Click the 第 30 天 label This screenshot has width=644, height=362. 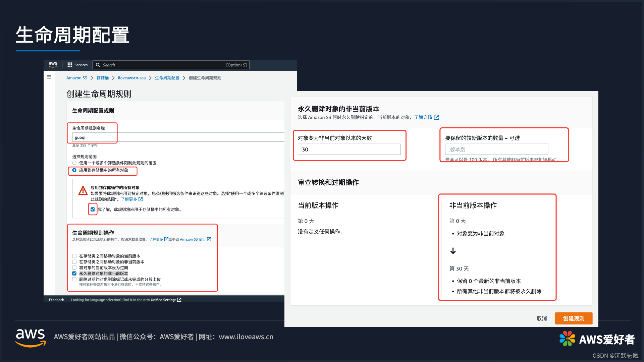(459, 269)
